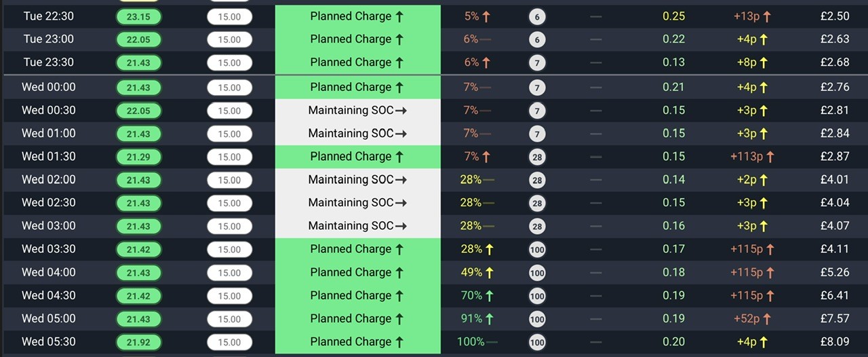Select the 21.92 rate pill at Wed 05:30
Screen dimensions: 868x357
[x=138, y=342]
